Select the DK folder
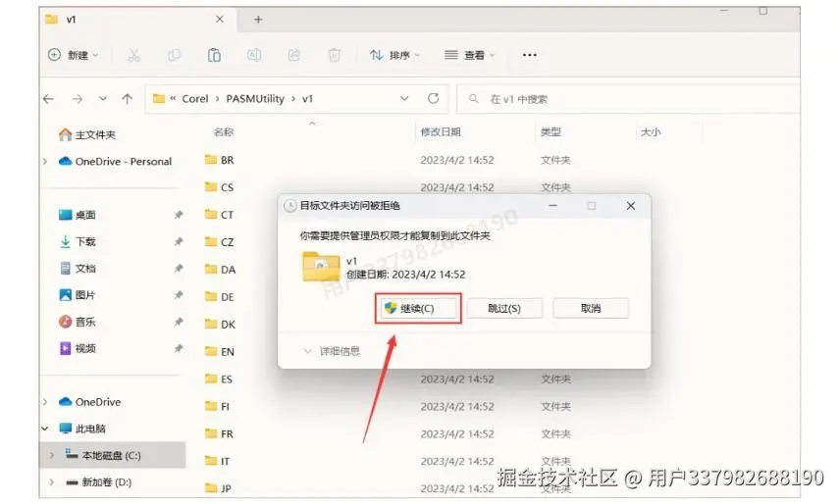This screenshot has height=504, width=839. [220, 325]
